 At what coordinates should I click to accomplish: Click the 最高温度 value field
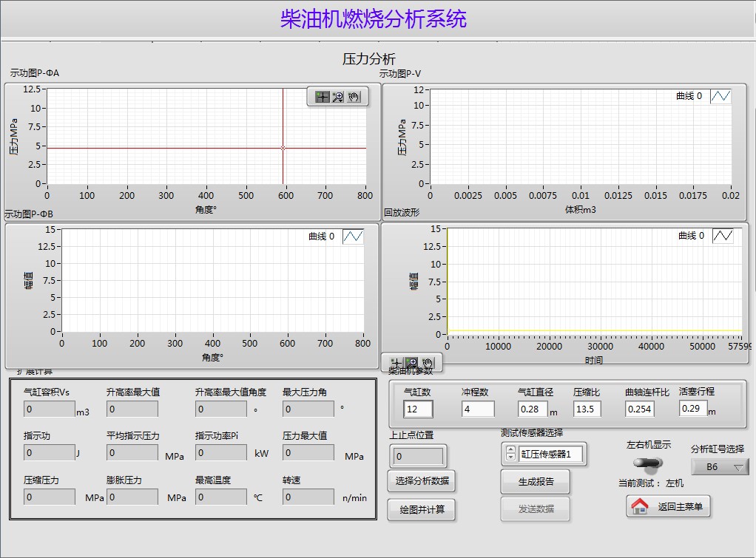click(x=221, y=497)
